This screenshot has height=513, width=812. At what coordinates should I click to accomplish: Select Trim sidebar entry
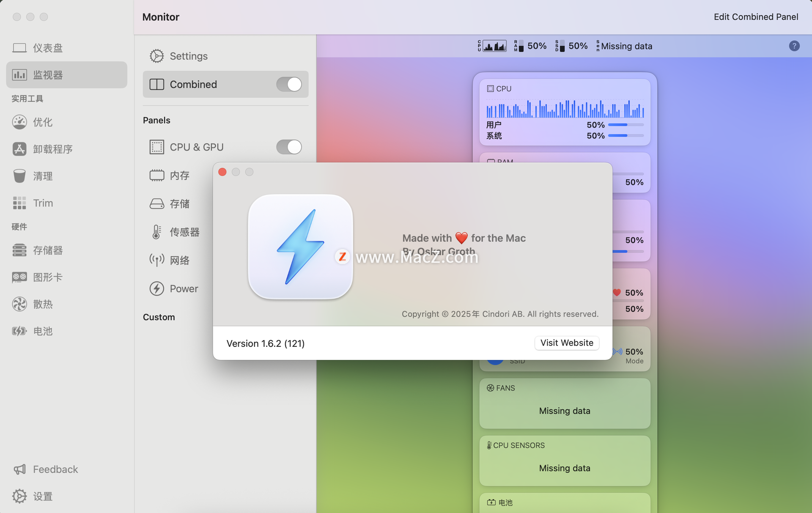pos(67,203)
